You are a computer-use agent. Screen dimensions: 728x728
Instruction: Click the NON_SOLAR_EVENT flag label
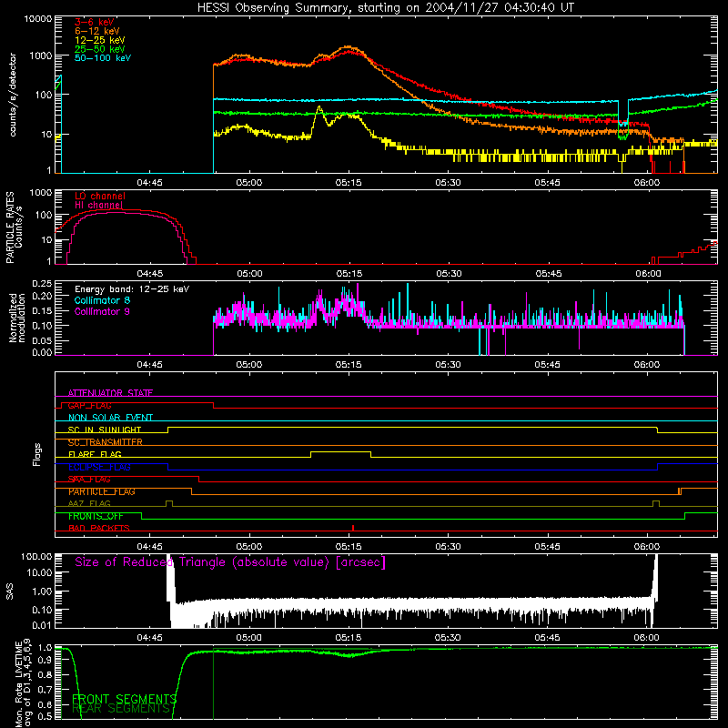[110, 418]
